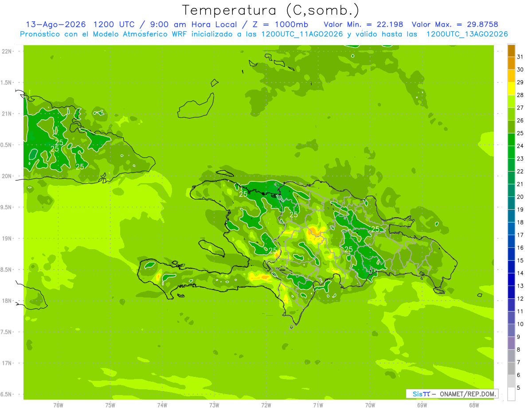Image resolution: width=532 pixels, height=411 pixels.
Task: Click the yellow color bar segment between 28 and 29
Action: 511,89
